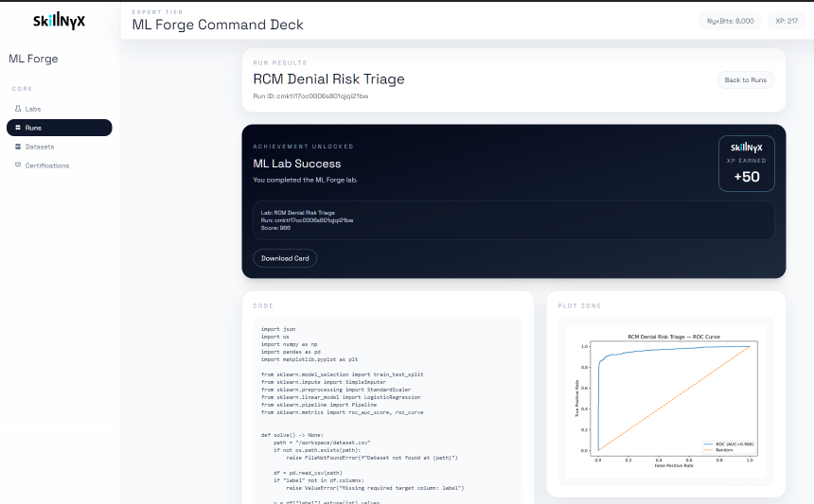The width and height of the screenshot is (814, 504).
Task: Click the ROC legend in plot
Action: [729, 447]
